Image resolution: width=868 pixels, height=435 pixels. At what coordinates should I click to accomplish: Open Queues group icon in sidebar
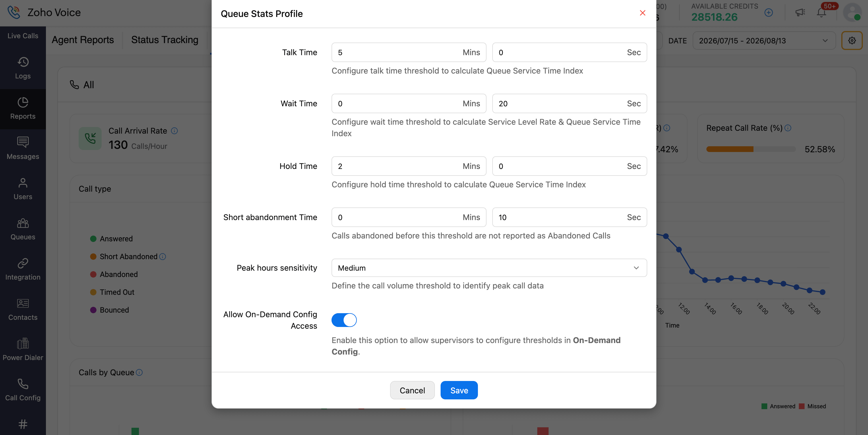point(23,223)
